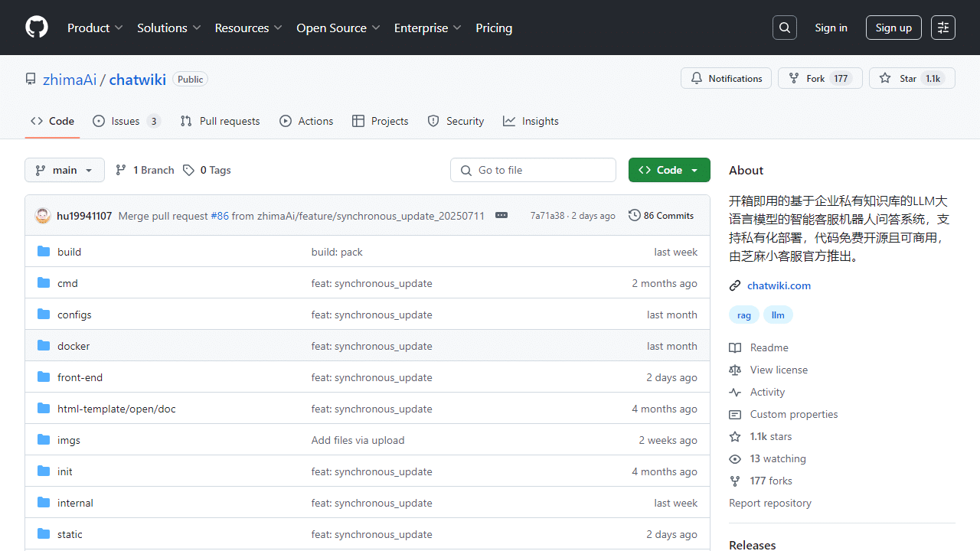Switch to the Insights tab
Viewport: 980px width, 551px height.
coord(531,121)
